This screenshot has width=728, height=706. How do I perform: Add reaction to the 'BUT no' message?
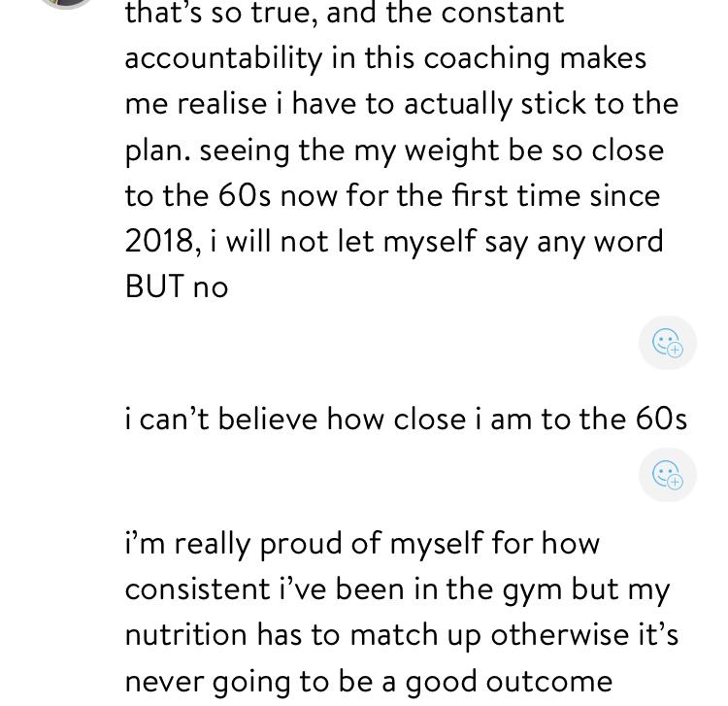pos(667,343)
